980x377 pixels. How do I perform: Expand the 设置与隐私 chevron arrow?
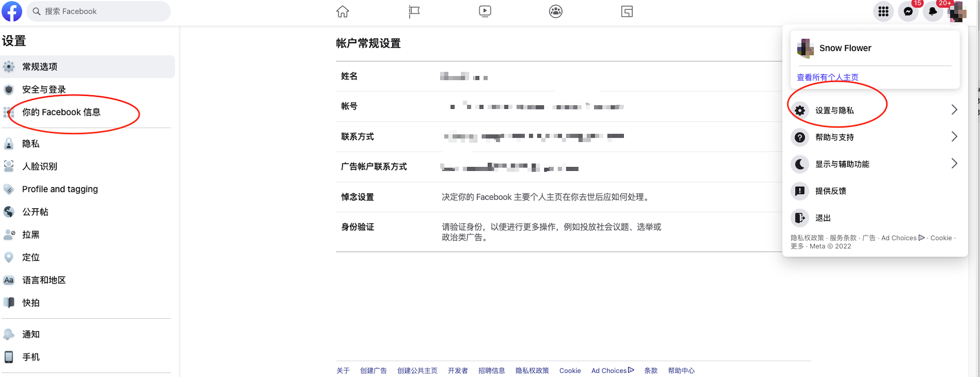click(x=954, y=110)
